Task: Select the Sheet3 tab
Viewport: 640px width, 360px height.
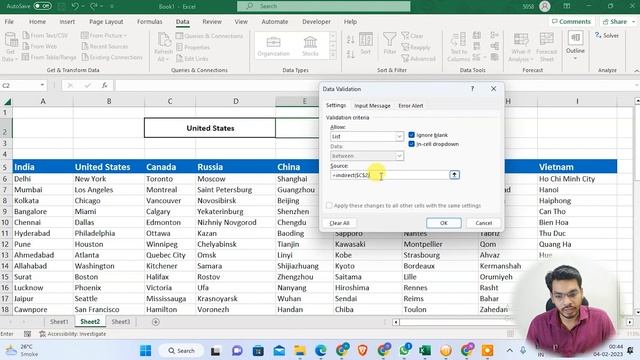Action: 121,322
